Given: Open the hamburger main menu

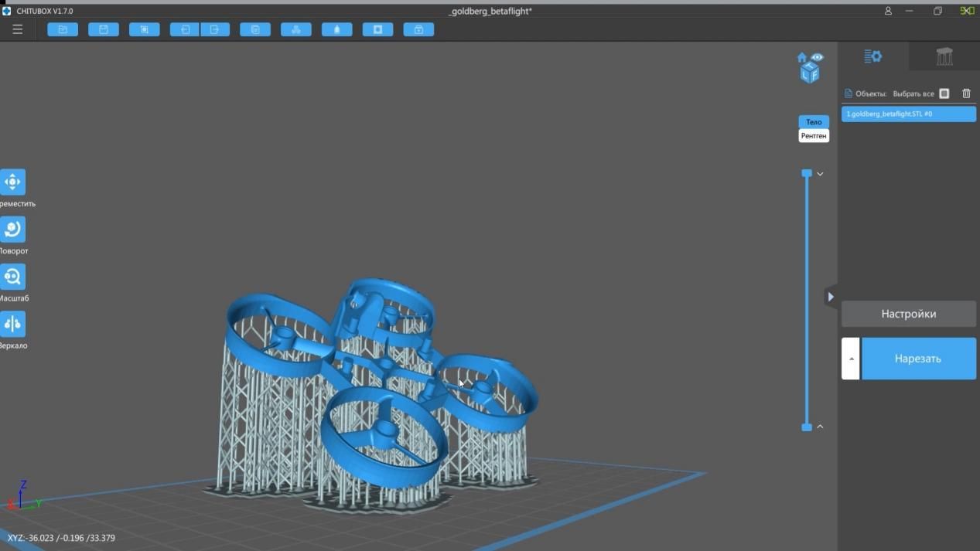Looking at the screenshot, I should (17, 29).
